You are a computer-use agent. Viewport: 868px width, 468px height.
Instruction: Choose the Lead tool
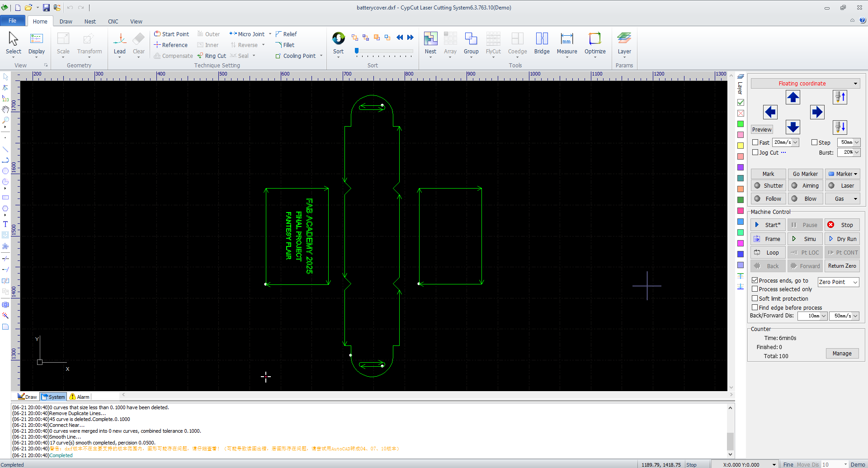(120, 43)
